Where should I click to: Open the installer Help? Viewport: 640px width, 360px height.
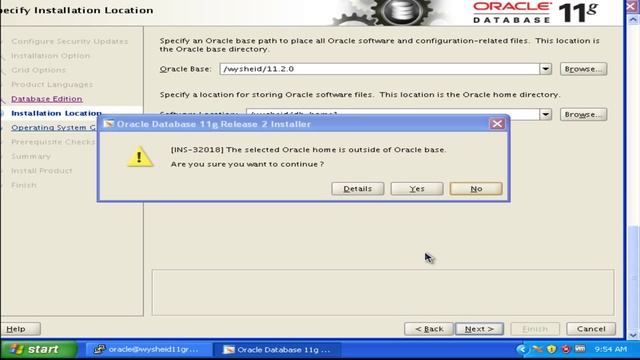click(20, 329)
